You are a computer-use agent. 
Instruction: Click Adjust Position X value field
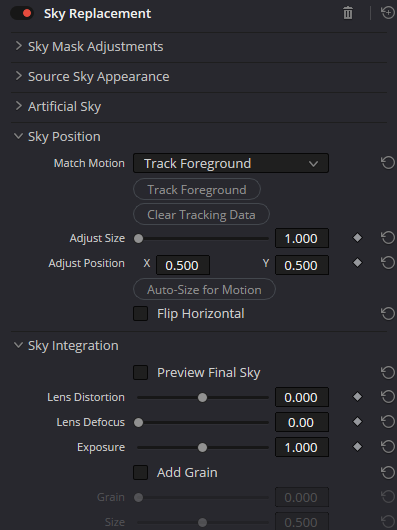click(183, 265)
